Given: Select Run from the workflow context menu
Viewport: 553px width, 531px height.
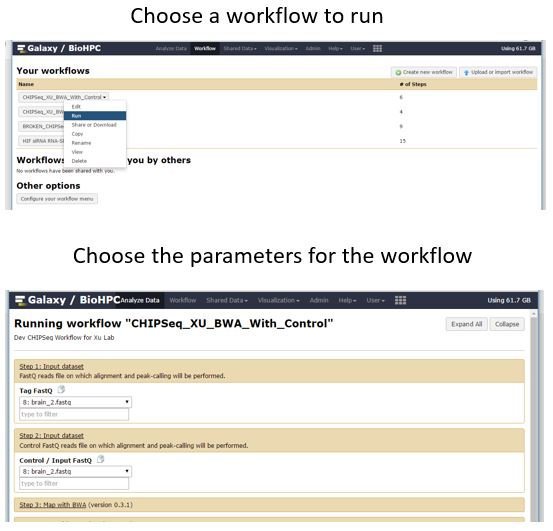Looking at the screenshot, I should [x=95, y=116].
